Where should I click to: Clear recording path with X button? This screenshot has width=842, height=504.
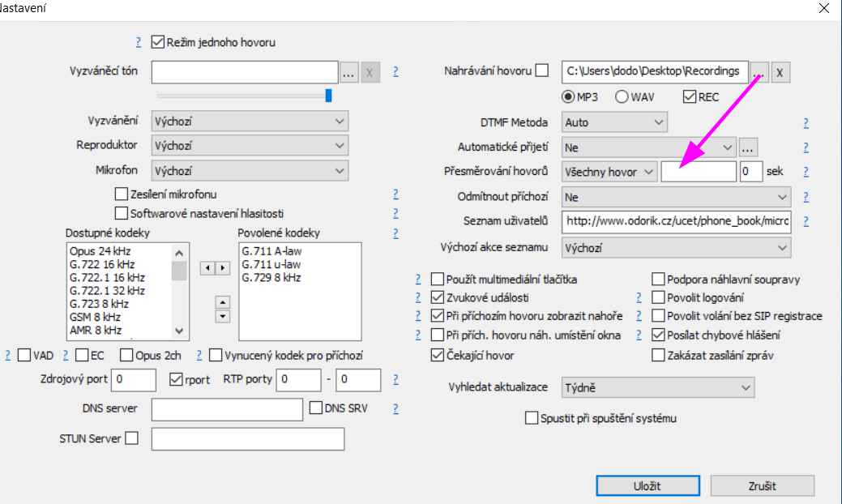[780, 72]
